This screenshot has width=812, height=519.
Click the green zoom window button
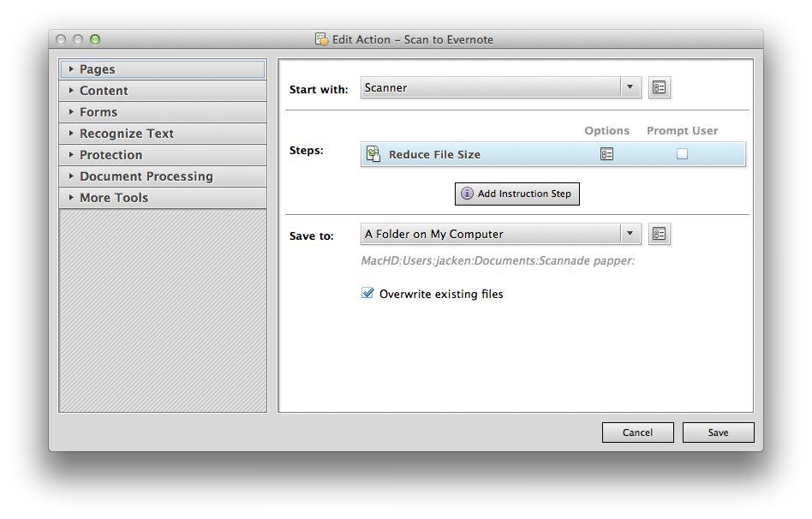pyautogui.click(x=95, y=39)
